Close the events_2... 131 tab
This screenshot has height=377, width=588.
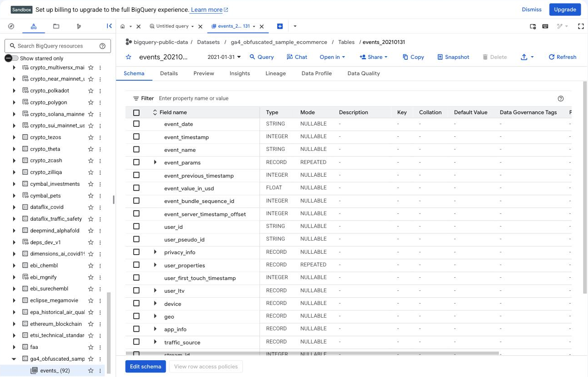tap(261, 27)
